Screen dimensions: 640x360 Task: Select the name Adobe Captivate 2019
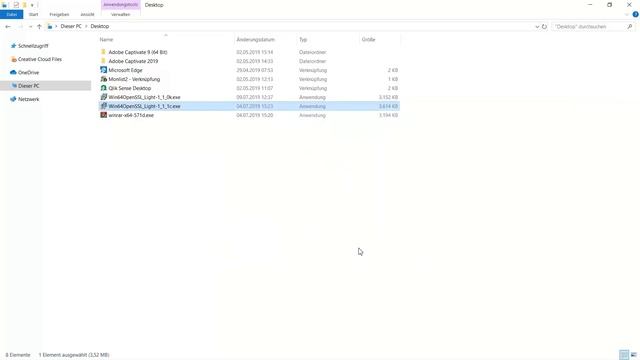[x=133, y=61]
